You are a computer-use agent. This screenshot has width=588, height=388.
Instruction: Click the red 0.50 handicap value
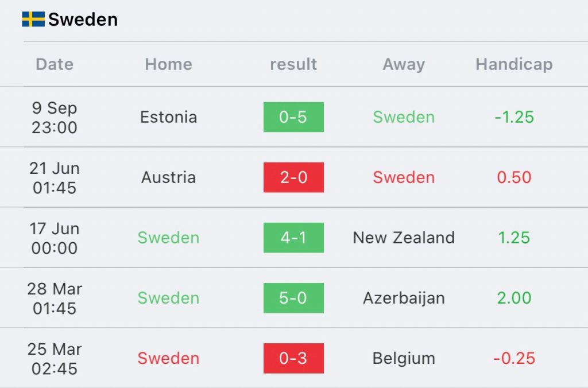[x=514, y=177]
